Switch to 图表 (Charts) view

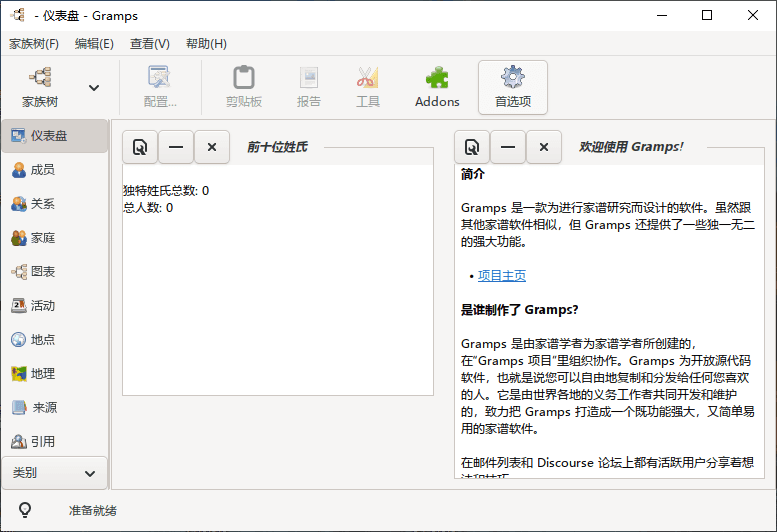tap(42, 272)
